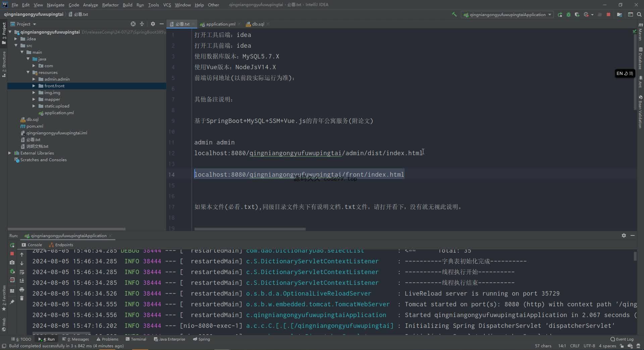This screenshot has height=350, width=644.
Task: Expand the .idea folder
Action: pyautogui.click(x=15, y=39)
